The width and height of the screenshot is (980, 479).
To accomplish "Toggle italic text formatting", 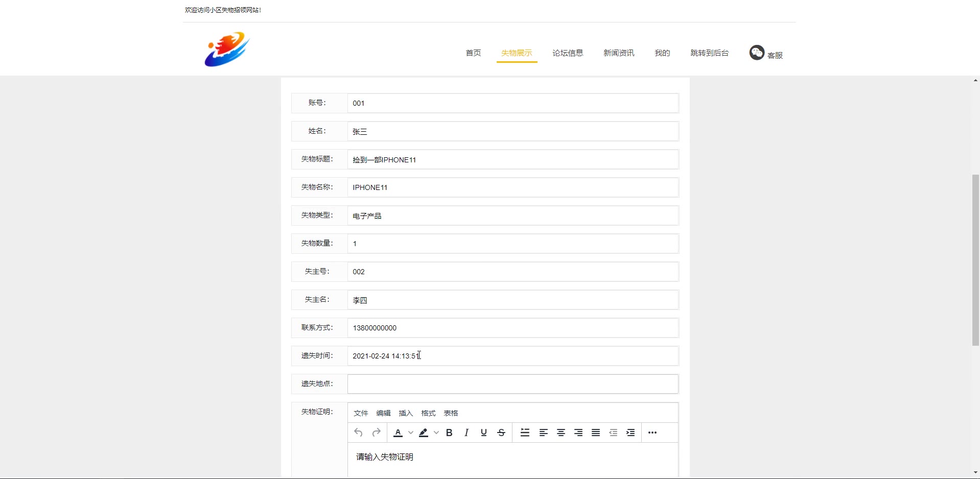I will (466, 433).
